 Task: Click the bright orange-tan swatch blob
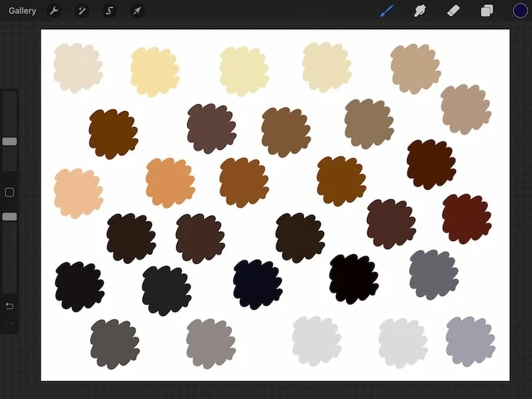click(171, 183)
